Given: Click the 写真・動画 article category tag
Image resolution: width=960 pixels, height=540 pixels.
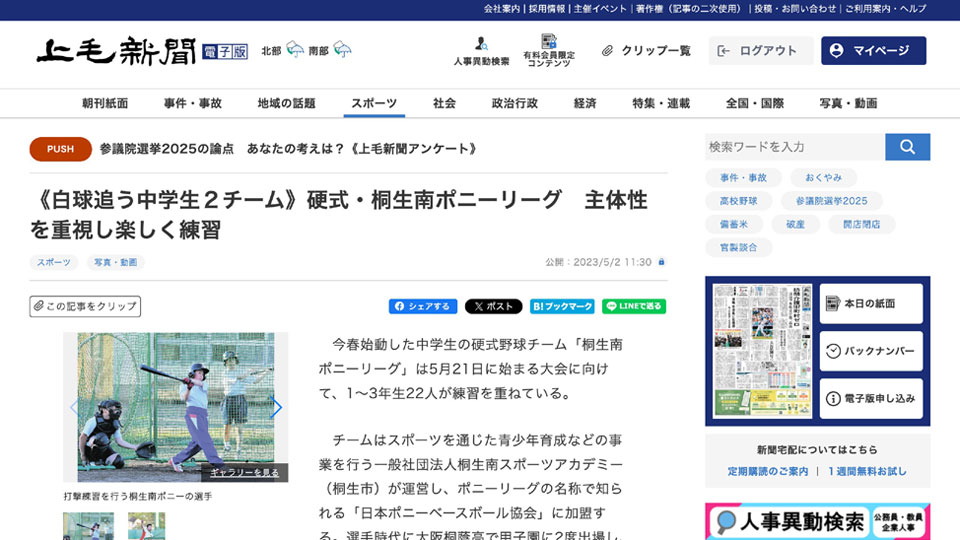Looking at the screenshot, I should click(115, 263).
